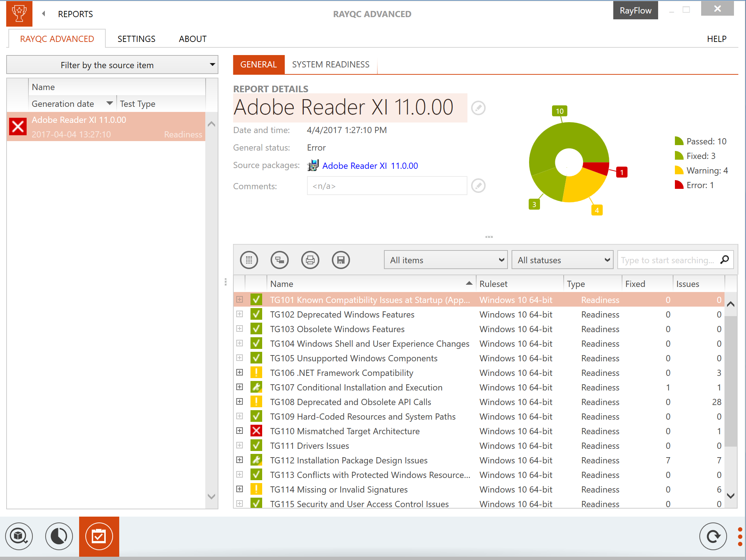Sort the table by the Name column
746x560 pixels.
coord(371,284)
